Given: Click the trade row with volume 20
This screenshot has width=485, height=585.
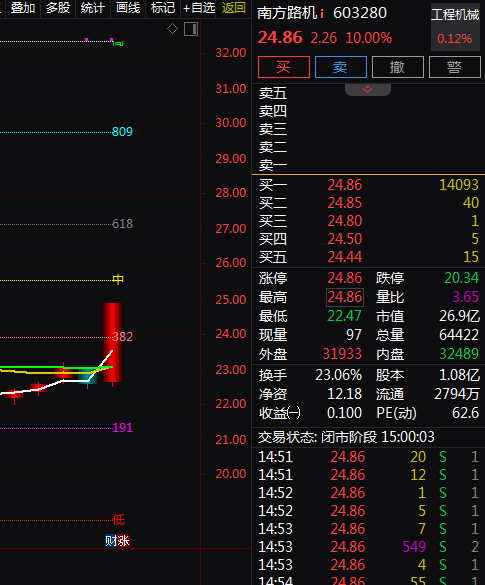Looking at the screenshot, I should point(369,457).
